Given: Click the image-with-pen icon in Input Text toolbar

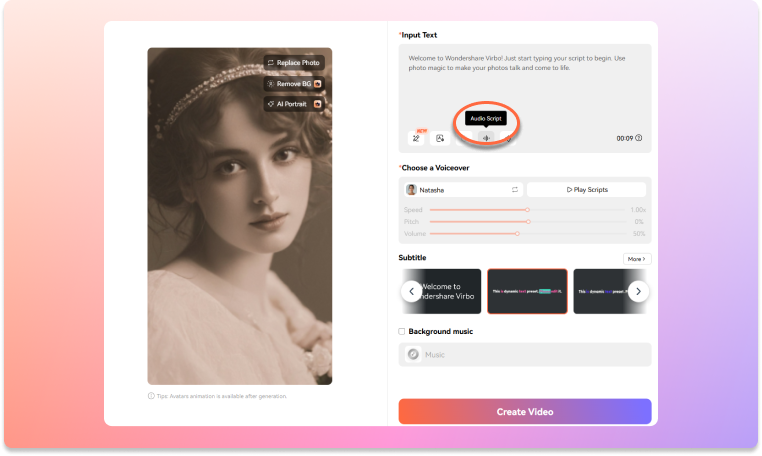Looking at the screenshot, I should tap(440, 138).
